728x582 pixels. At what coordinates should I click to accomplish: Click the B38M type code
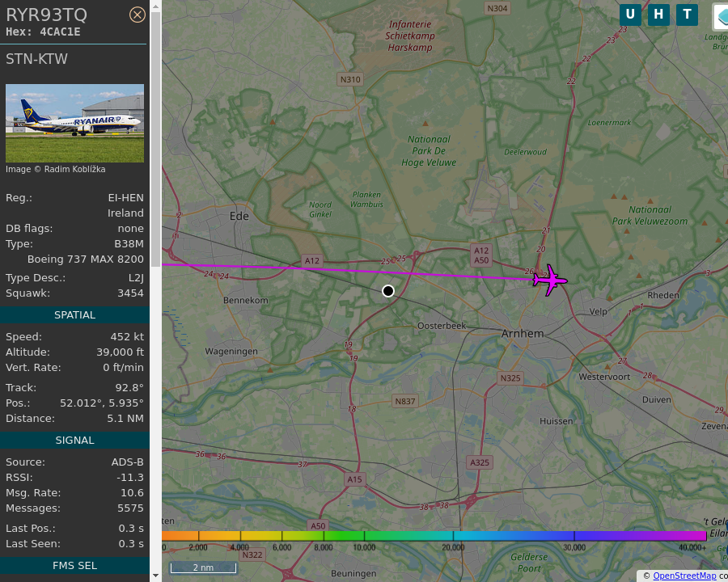[129, 243]
